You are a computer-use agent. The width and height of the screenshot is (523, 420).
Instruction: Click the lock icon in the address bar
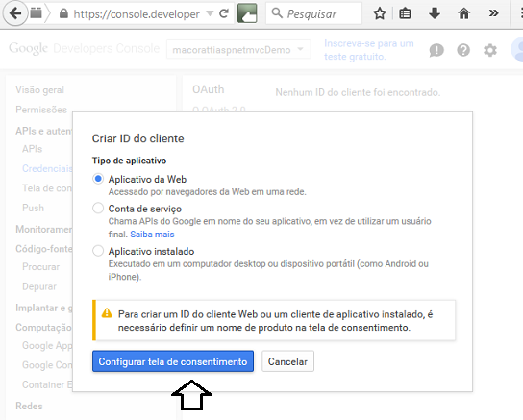[63, 13]
